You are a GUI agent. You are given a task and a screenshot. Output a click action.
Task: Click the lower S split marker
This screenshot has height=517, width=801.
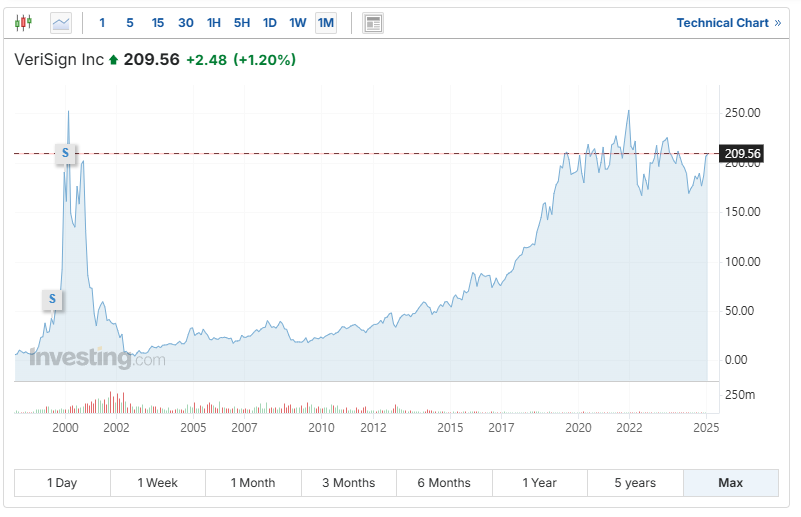[x=52, y=299]
